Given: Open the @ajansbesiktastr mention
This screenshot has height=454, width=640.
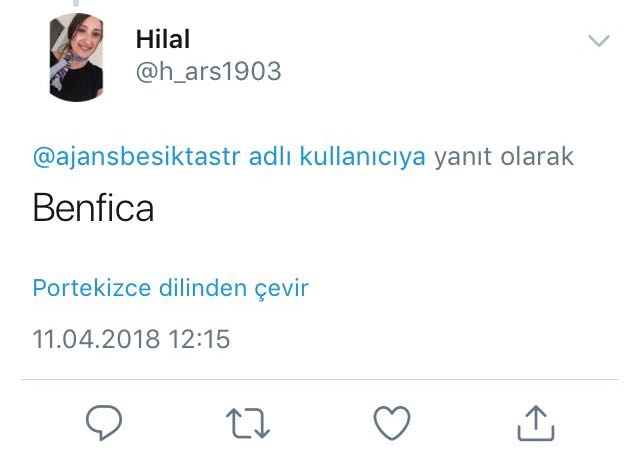Looking at the screenshot, I should click(136, 157).
